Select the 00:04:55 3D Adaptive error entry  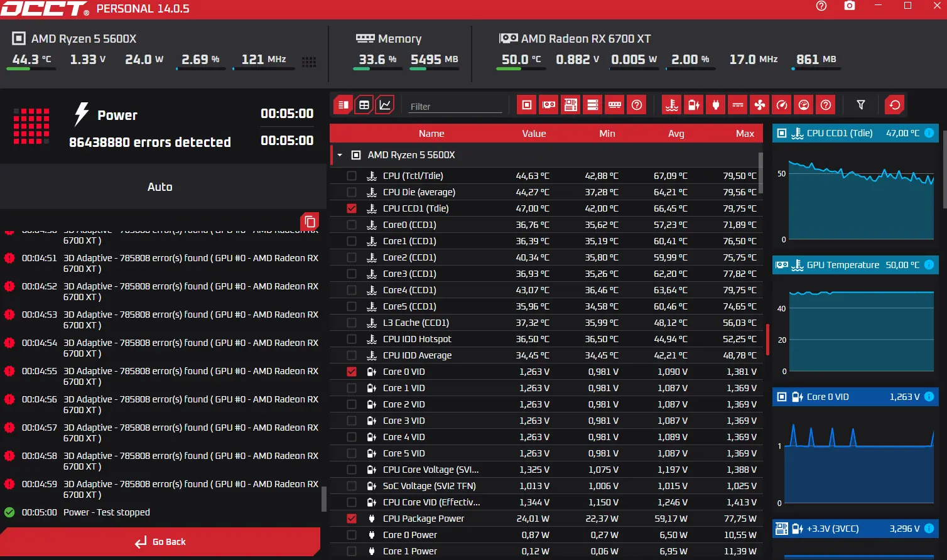pos(161,377)
